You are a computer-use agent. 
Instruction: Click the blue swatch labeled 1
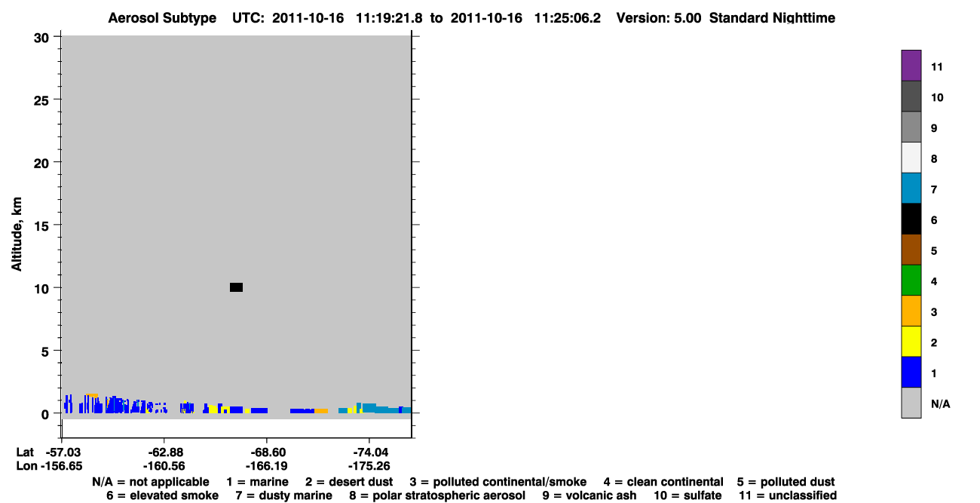(x=911, y=373)
